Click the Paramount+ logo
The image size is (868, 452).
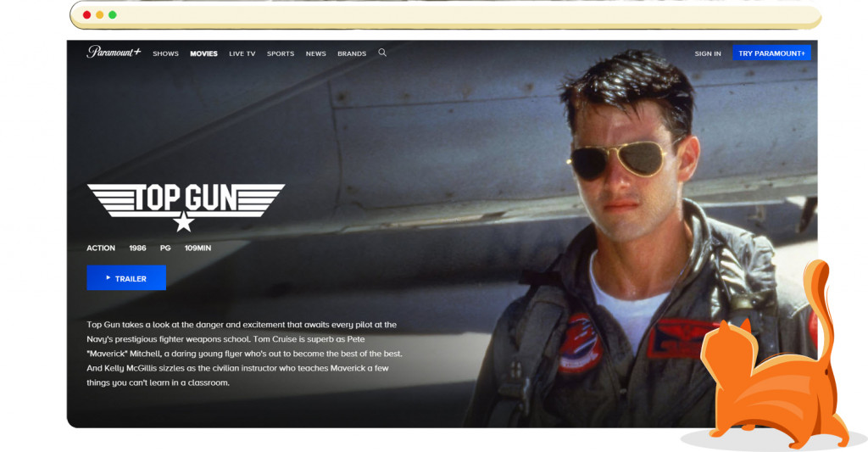tap(114, 52)
